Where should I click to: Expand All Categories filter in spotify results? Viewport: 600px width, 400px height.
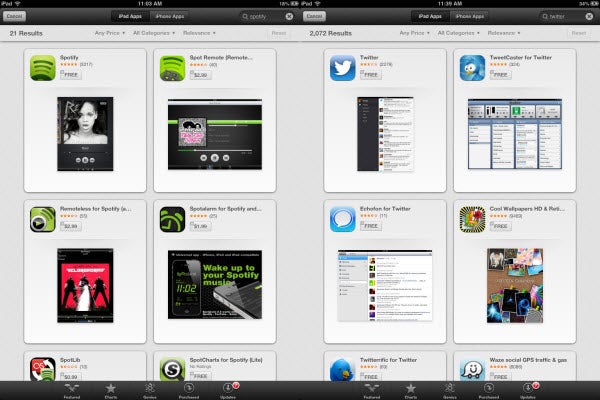pos(154,33)
